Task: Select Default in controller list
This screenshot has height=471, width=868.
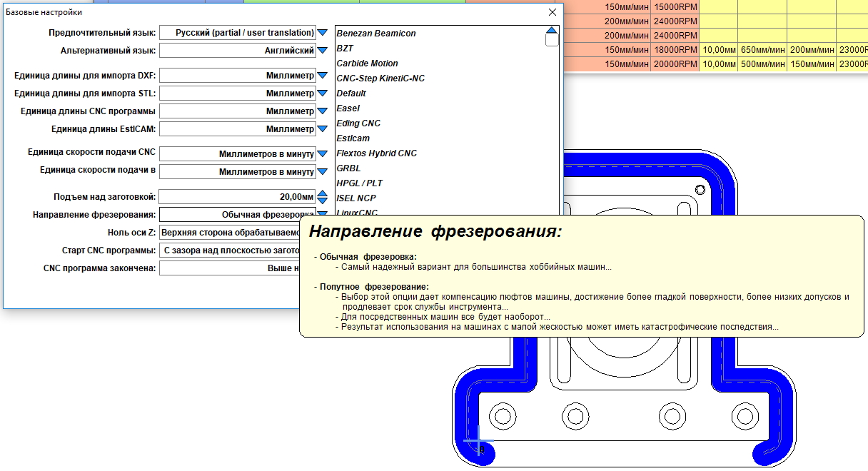Action: click(351, 93)
